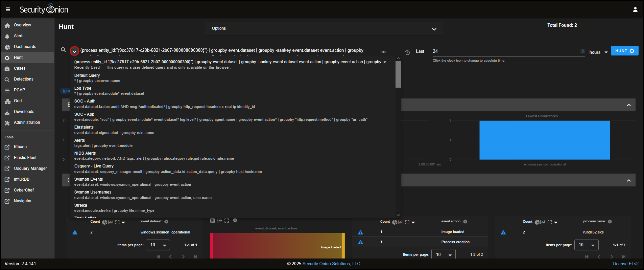644x270 pixels.
Task: Switch the sankey panel to table view
Action: [212, 221]
